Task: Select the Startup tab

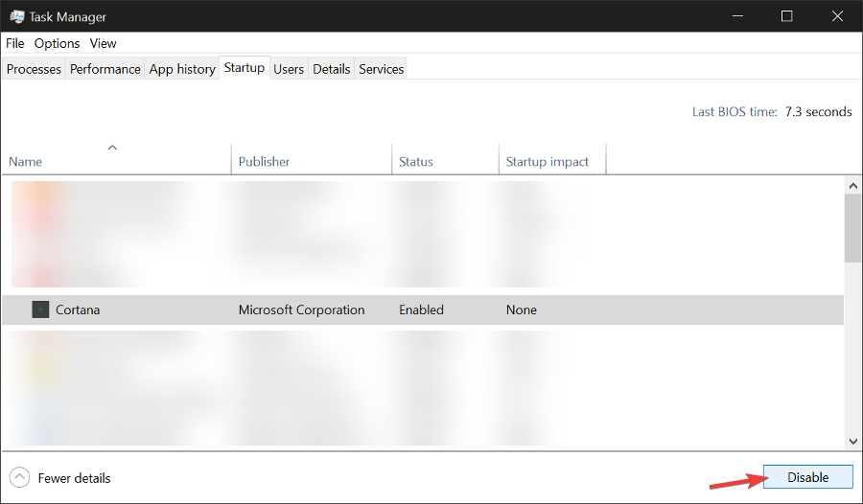Action: [x=245, y=68]
